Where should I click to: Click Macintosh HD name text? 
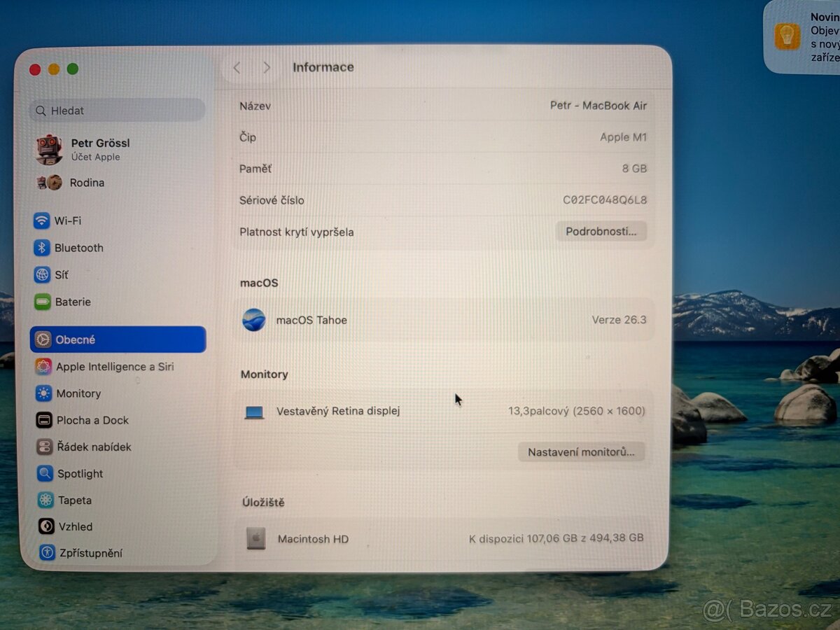[313, 538]
